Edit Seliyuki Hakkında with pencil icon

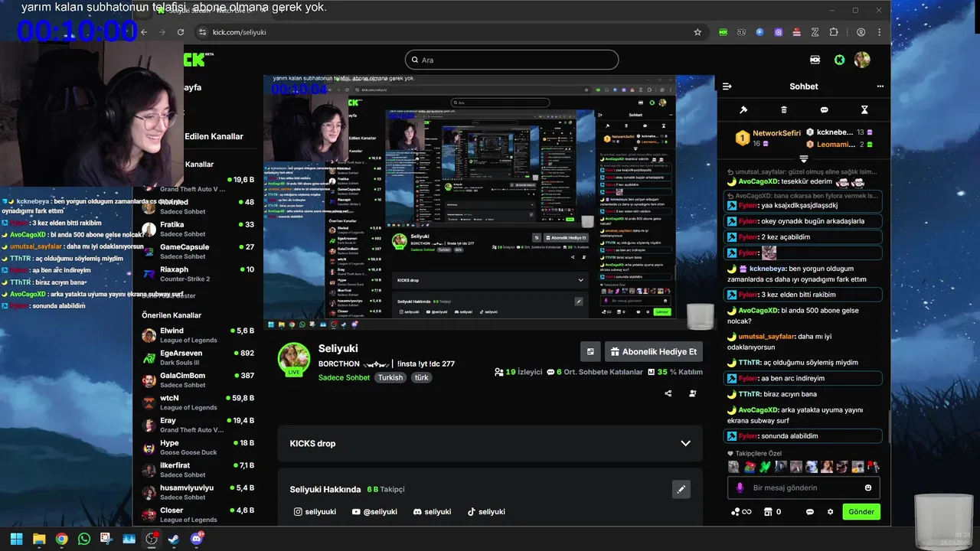(x=681, y=489)
